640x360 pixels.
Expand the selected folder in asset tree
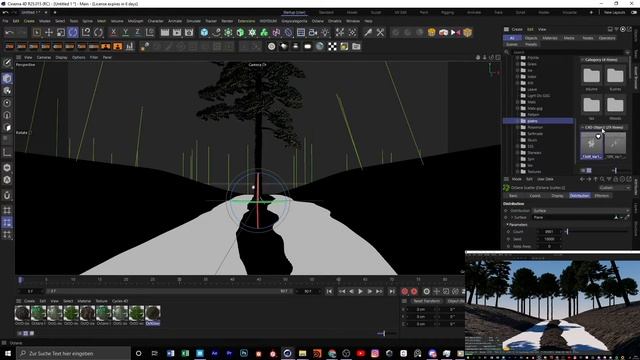click(517, 121)
